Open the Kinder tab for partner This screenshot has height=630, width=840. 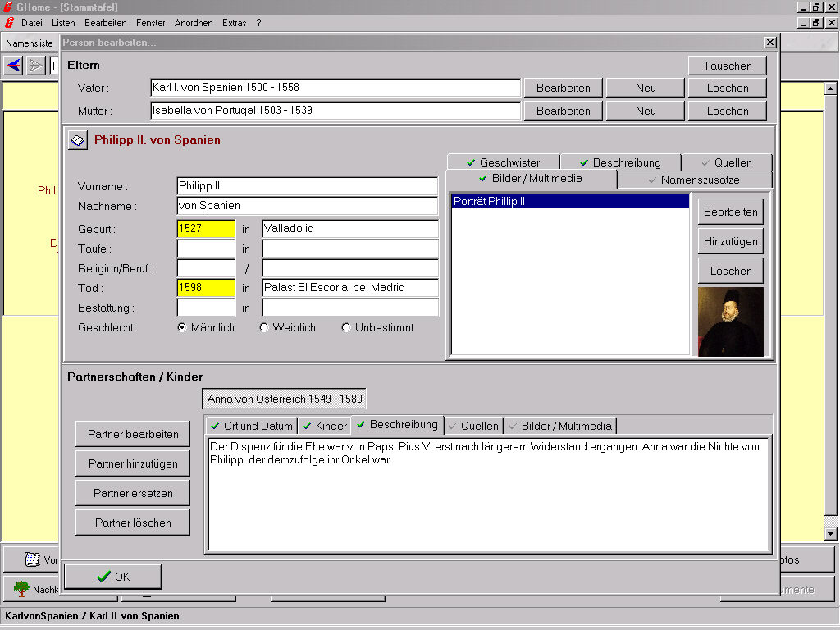[324, 426]
